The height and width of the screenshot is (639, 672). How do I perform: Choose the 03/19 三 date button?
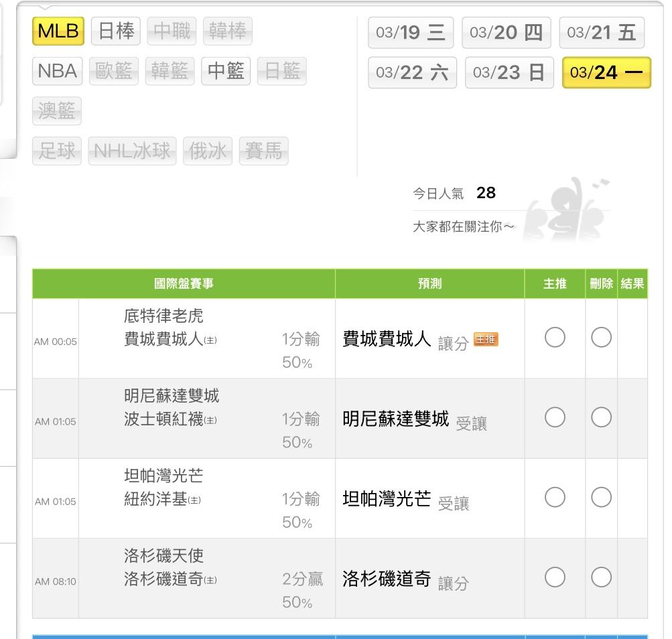pyautogui.click(x=411, y=33)
